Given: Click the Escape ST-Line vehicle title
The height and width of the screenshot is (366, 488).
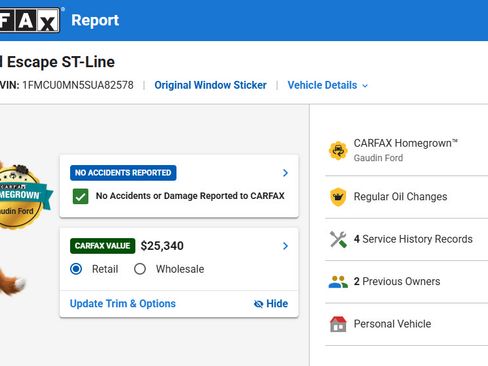Looking at the screenshot, I should [57, 62].
